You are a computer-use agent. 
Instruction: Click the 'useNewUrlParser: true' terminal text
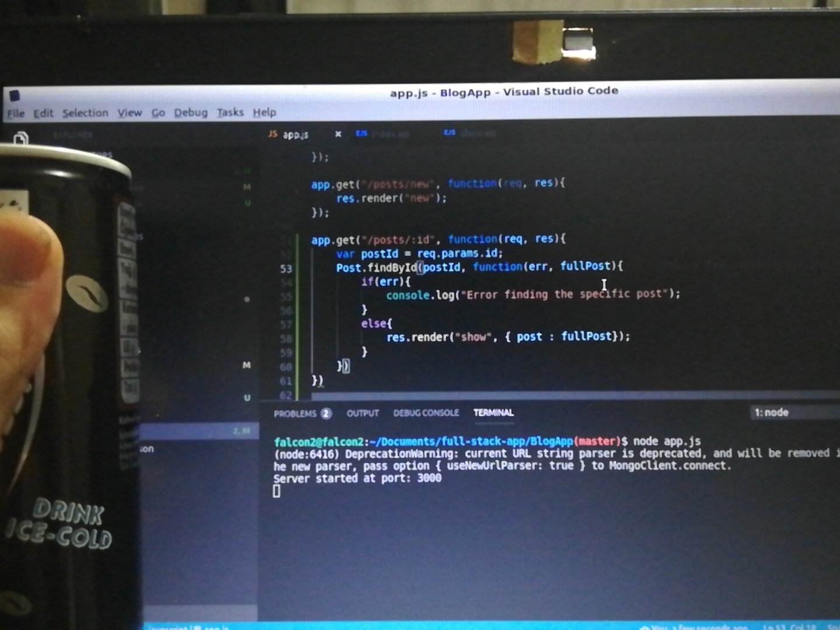coord(510,466)
